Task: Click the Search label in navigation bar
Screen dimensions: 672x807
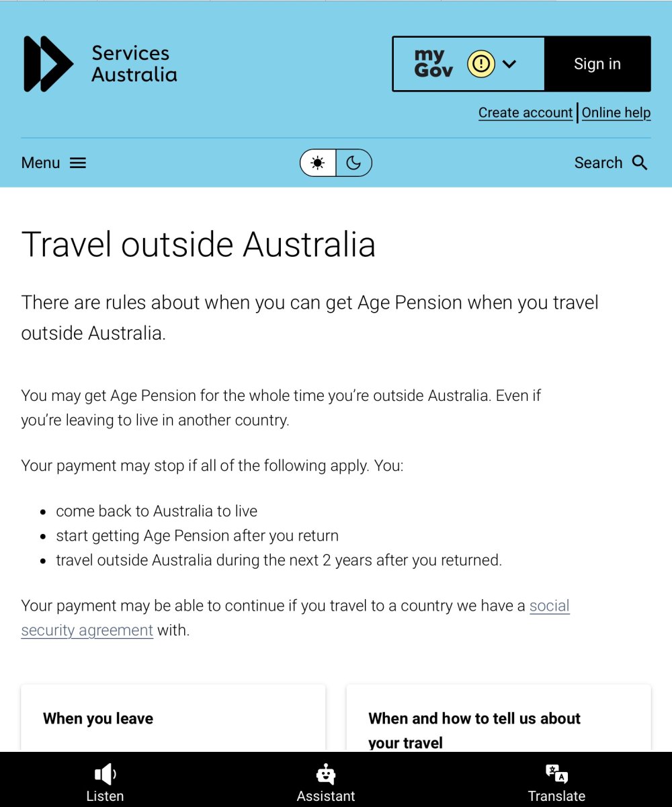Action: pos(598,163)
